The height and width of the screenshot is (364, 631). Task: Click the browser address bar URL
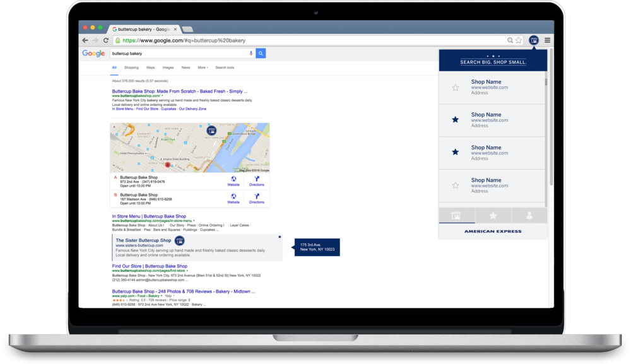pyautogui.click(x=184, y=40)
